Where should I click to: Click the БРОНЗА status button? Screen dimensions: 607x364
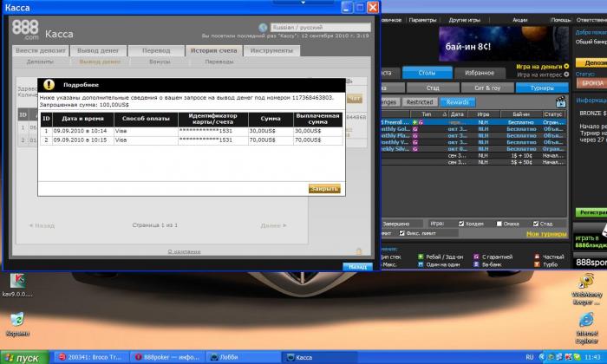pos(591,83)
